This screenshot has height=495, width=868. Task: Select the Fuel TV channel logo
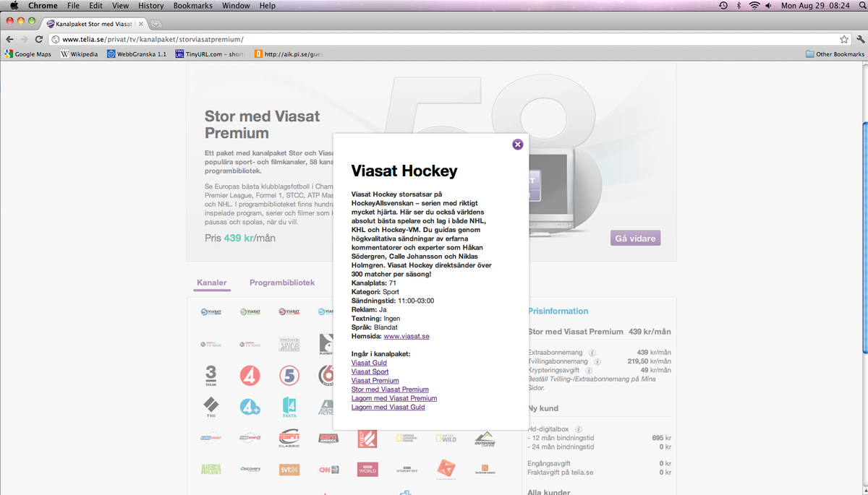coord(367,438)
